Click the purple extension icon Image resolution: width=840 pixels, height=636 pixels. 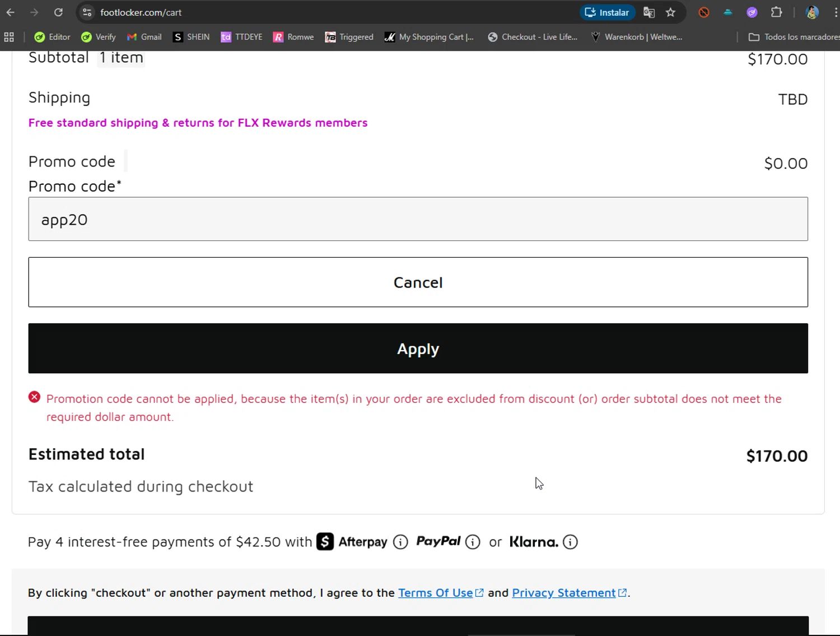(752, 12)
